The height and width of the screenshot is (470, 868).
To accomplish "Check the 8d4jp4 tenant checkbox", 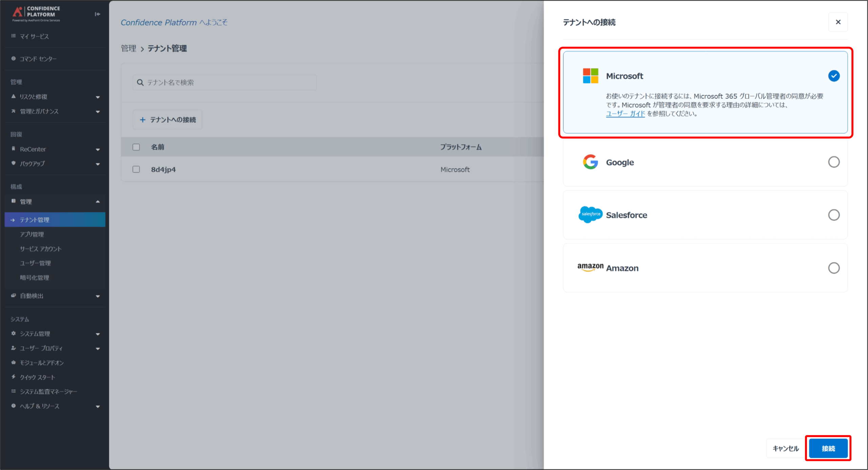I will pos(136,169).
